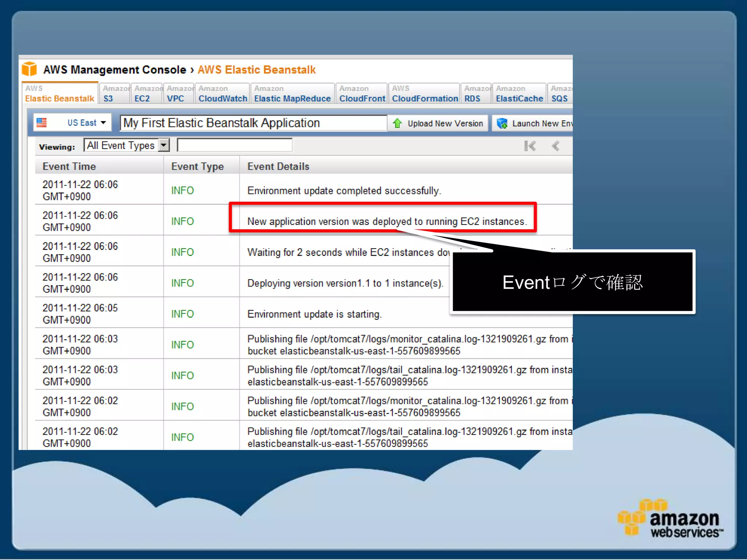Select the Environment update completed successfully row

(344, 191)
